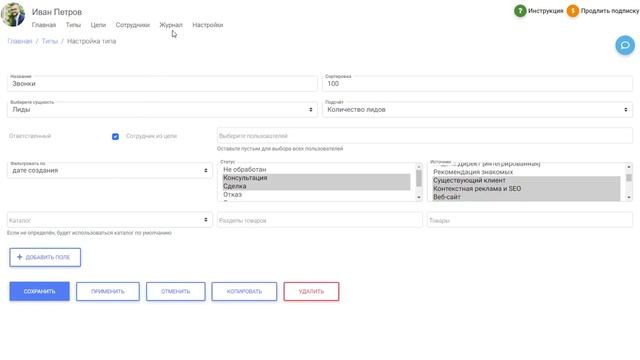This screenshot has width=640, height=360.
Task: Open the Инструкция link
Action: coord(545,11)
